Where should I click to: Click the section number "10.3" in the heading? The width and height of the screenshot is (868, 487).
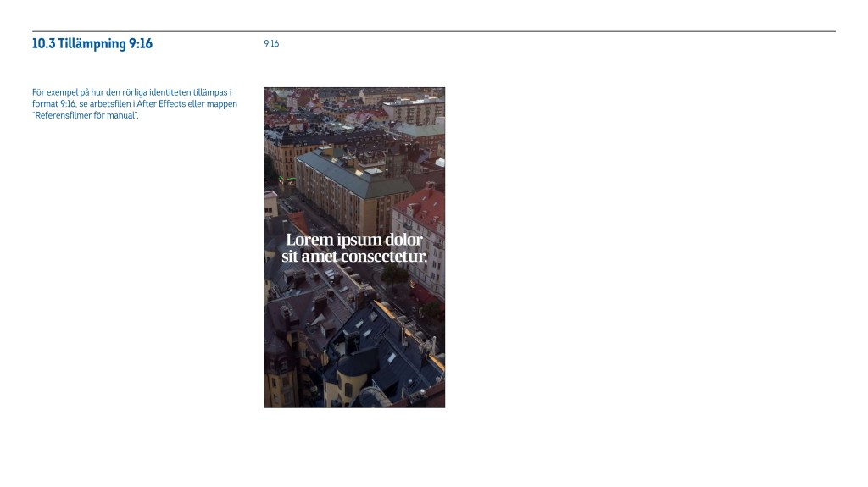(x=43, y=44)
